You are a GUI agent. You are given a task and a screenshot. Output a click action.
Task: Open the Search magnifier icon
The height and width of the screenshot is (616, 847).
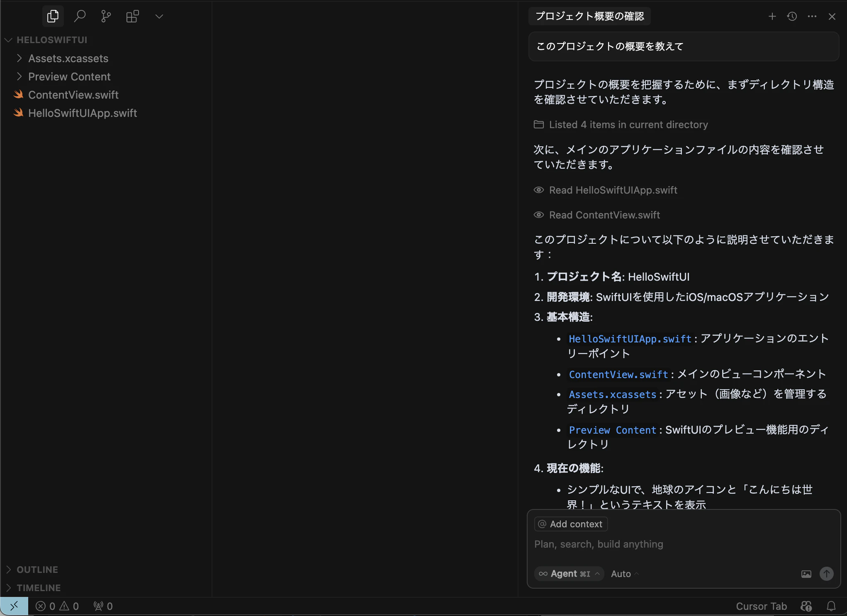79,16
